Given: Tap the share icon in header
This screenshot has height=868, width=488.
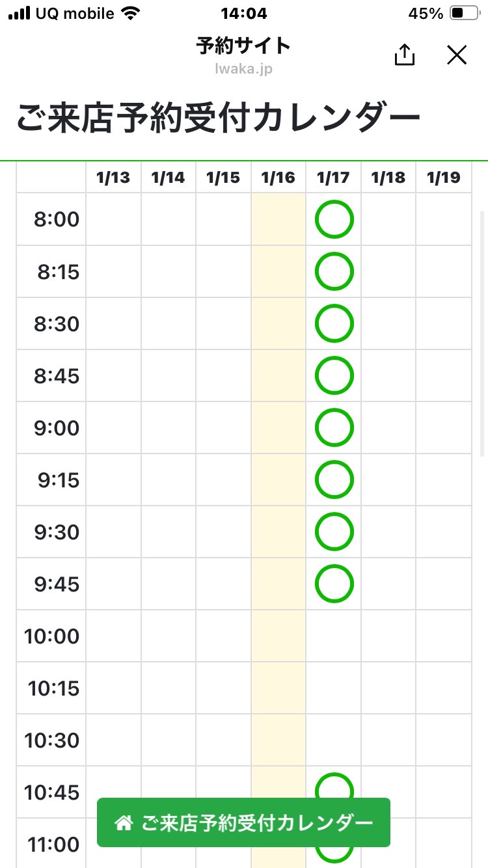Looking at the screenshot, I should [405, 55].
